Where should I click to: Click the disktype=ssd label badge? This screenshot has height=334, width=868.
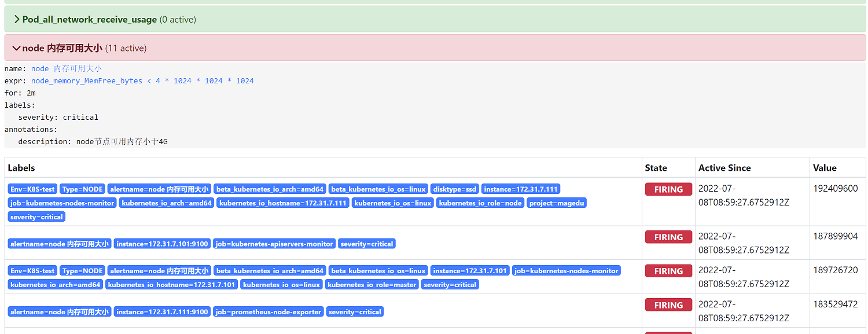(x=455, y=189)
